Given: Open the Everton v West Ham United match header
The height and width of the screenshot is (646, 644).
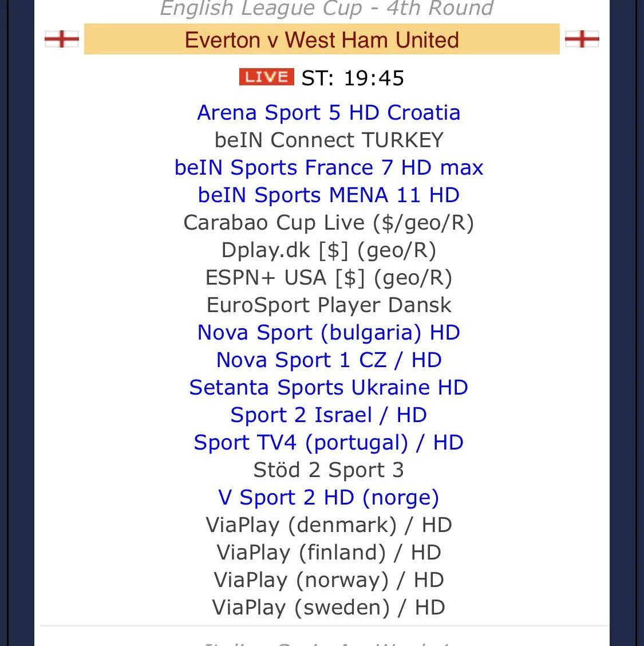Looking at the screenshot, I should 322,40.
